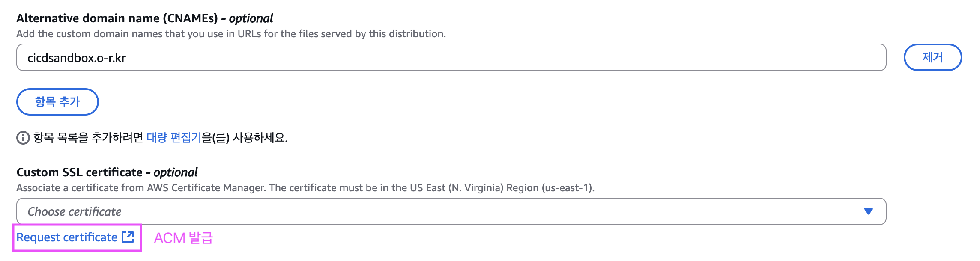Click the 항목 추가 button
This screenshot has width=980, height=261.
[57, 102]
